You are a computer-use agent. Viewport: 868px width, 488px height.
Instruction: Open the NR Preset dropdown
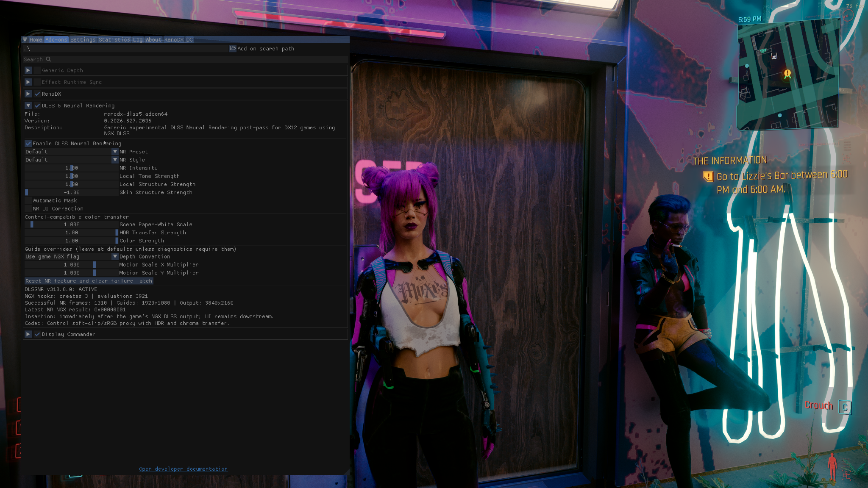click(x=71, y=152)
